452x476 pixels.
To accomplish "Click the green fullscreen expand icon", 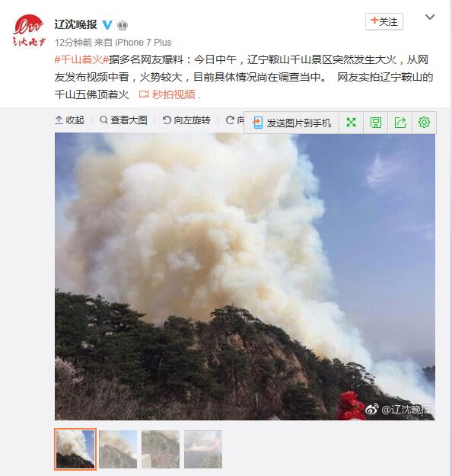I will click(x=351, y=123).
